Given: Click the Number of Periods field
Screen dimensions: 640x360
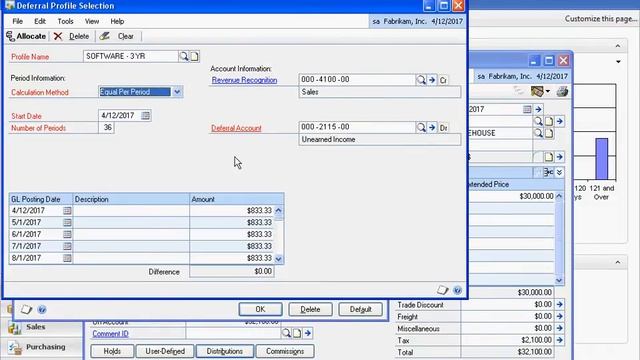Looking at the screenshot, I should [x=107, y=128].
